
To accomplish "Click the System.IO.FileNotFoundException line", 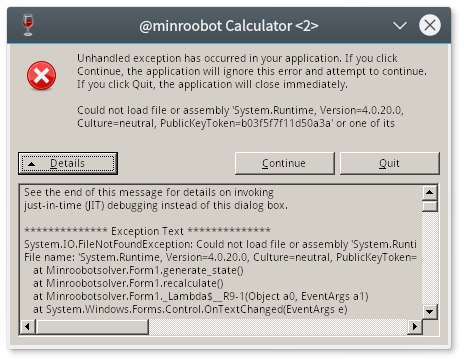I will click(220, 244).
